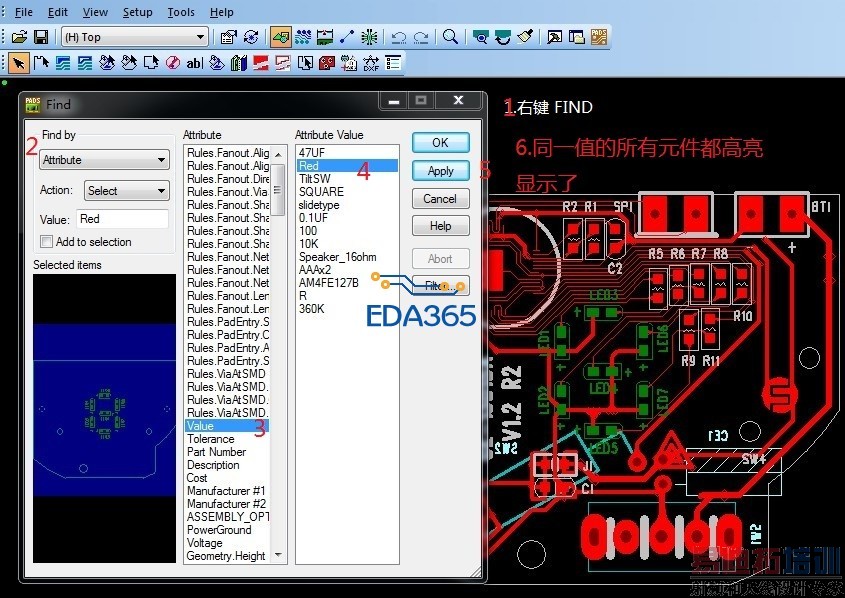The image size is (845, 598).
Task: Open the drafting Options list icon
Action: point(393,64)
